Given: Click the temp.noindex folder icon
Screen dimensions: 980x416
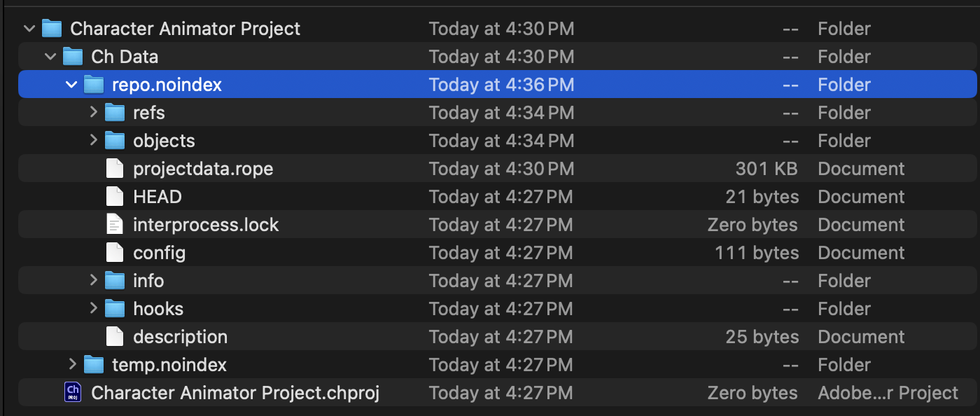Looking at the screenshot, I should pos(94,365).
